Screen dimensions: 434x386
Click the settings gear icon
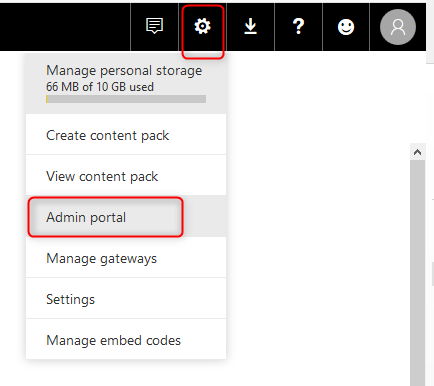tap(203, 26)
